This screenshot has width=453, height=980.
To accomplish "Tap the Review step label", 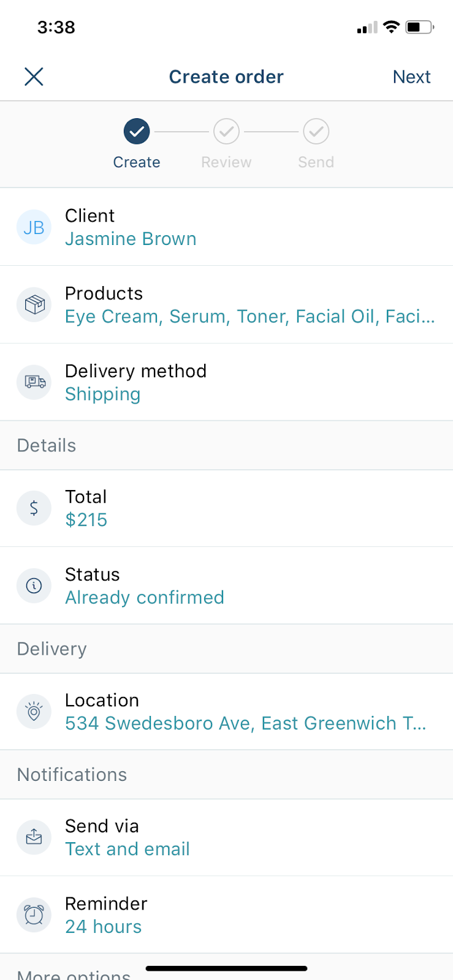I will tap(226, 162).
